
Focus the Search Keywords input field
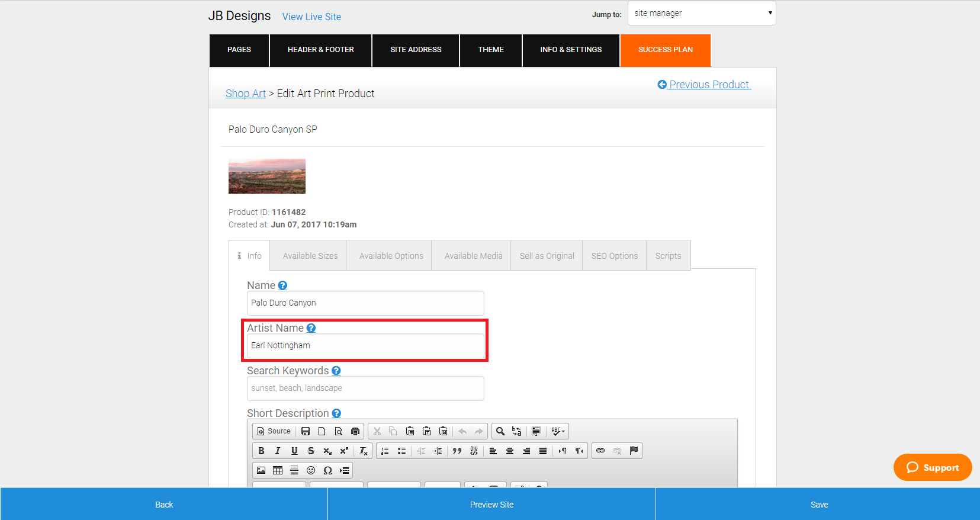(365, 389)
